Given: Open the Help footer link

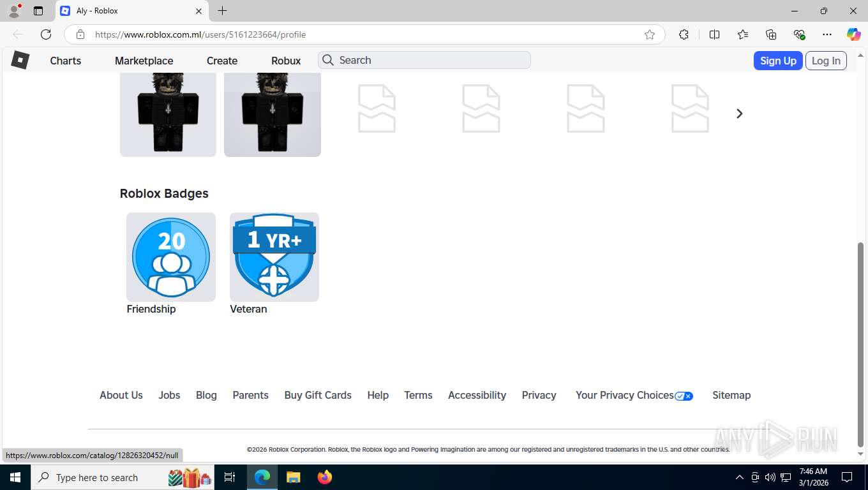Looking at the screenshot, I should click(x=378, y=395).
